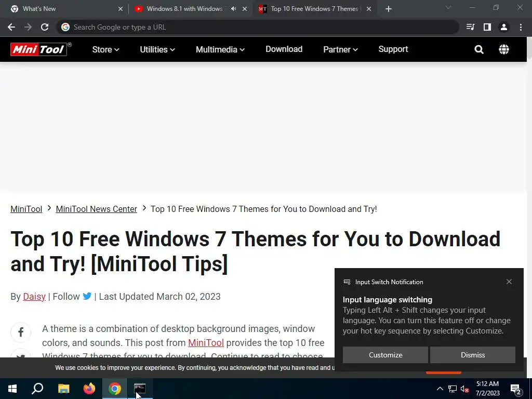The image size is (532, 399).
Task: Click the muted volume tray icon
Action: (465, 389)
